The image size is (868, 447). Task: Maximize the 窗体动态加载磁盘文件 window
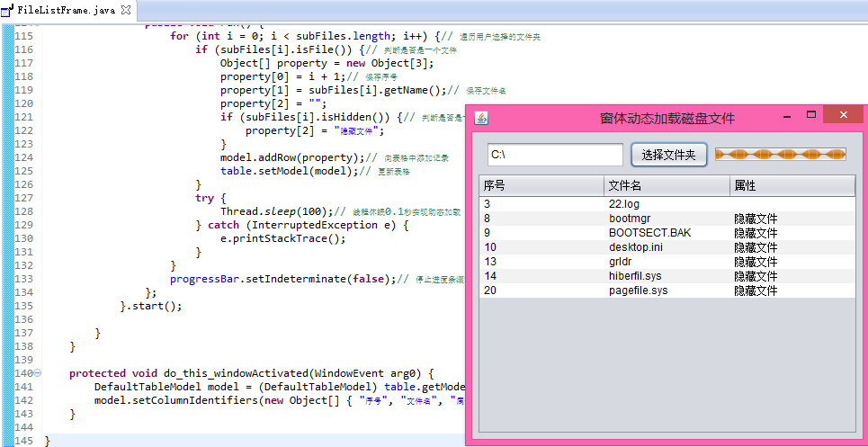click(x=811, y=115)
